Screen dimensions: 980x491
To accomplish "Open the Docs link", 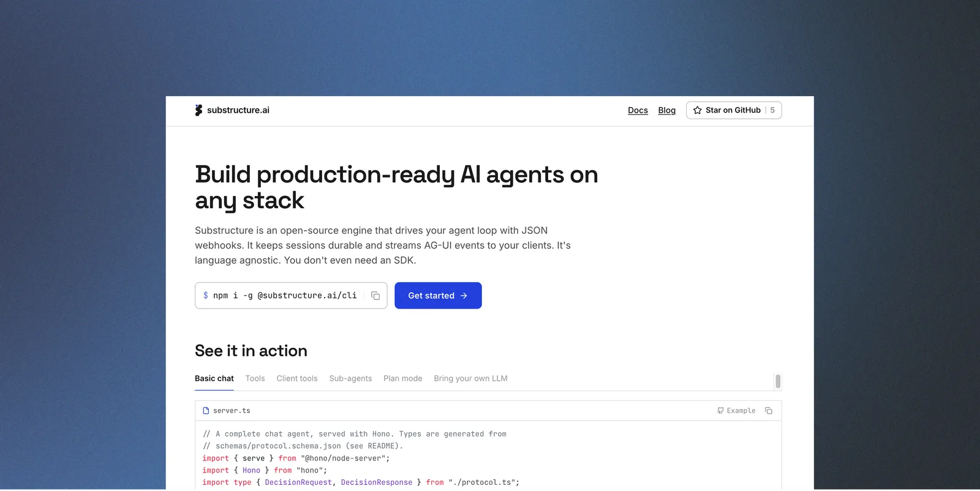I will 638,110.
